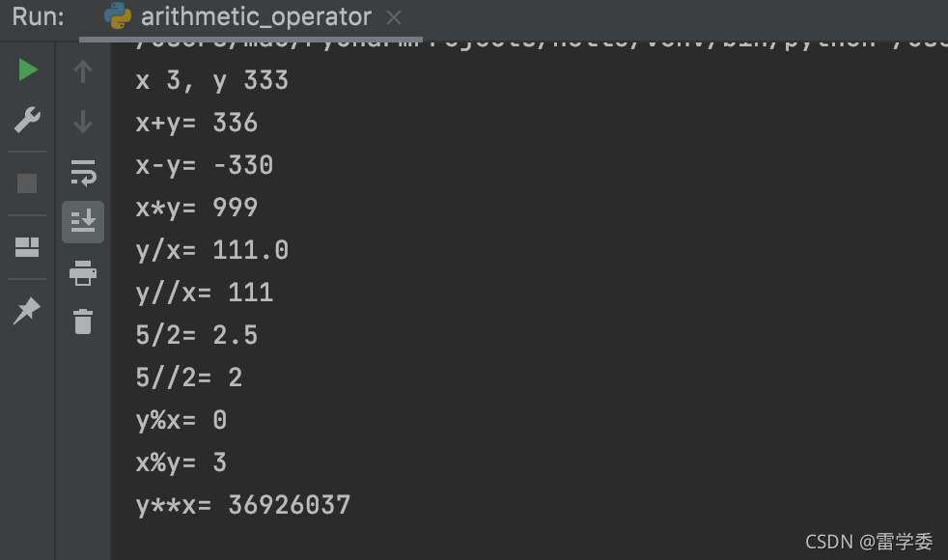Restore the run window layout
948x560 pixels.
27,247
